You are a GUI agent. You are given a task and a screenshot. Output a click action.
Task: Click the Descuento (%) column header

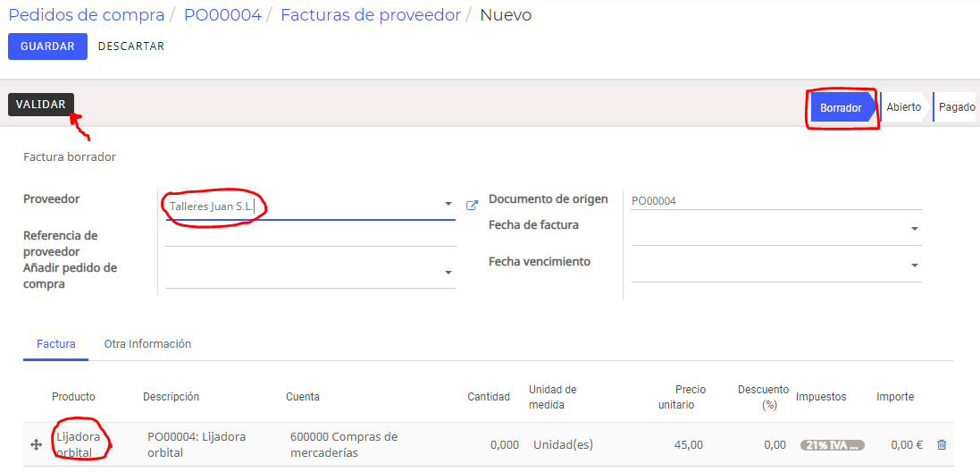tap(763, 397)
